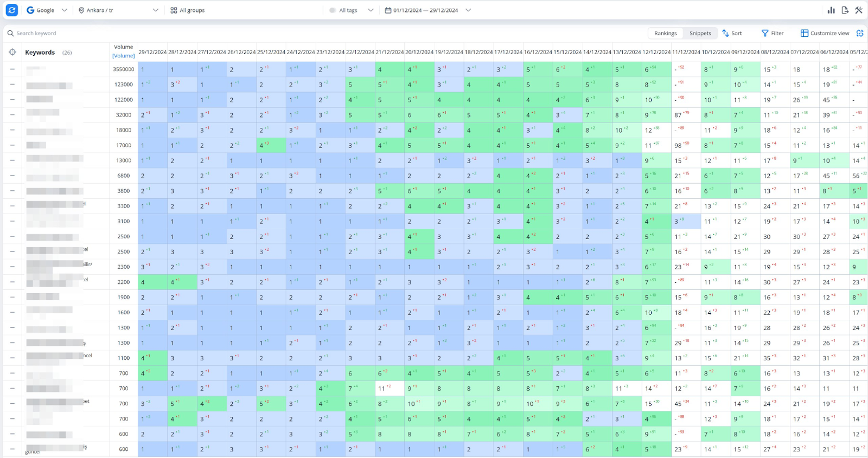Click the minus icon on the 2300 volume row

click(12, 267)
